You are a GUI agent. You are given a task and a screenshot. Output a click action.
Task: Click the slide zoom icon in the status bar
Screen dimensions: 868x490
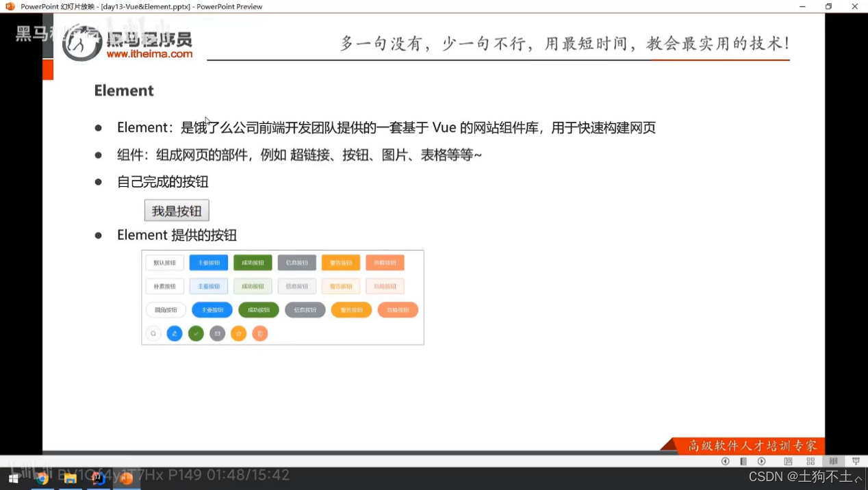click(x=788, y=461)
